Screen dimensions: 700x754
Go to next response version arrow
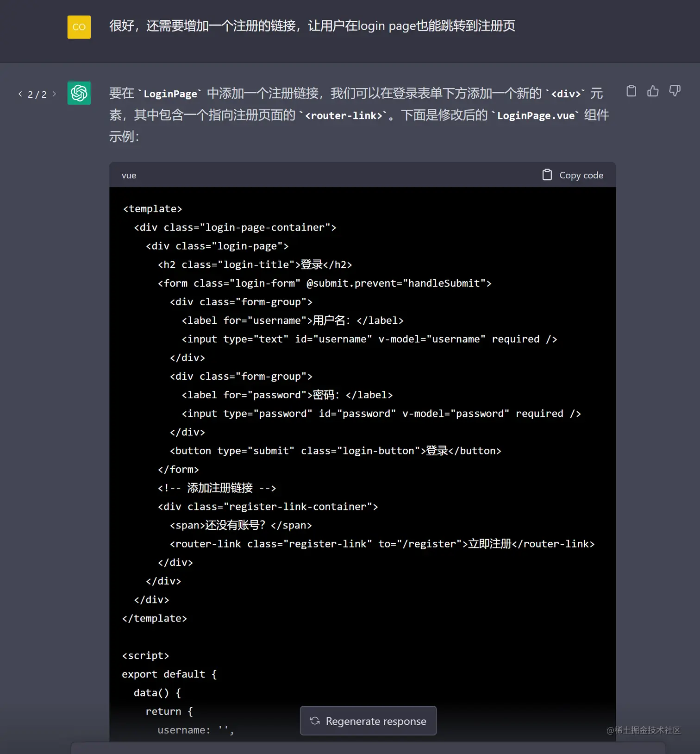pyautogui.click(x=54, y=94)
